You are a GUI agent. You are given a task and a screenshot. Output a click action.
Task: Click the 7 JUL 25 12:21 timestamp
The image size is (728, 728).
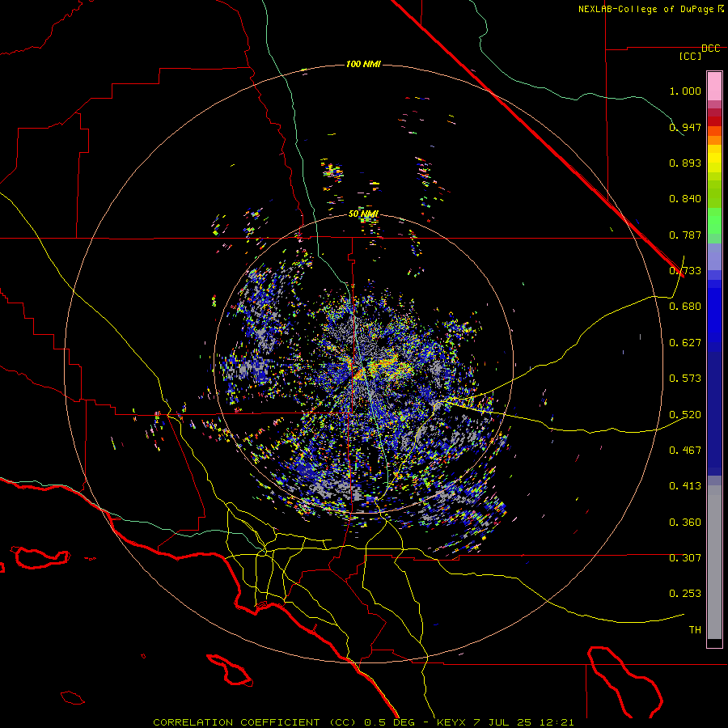523,722
